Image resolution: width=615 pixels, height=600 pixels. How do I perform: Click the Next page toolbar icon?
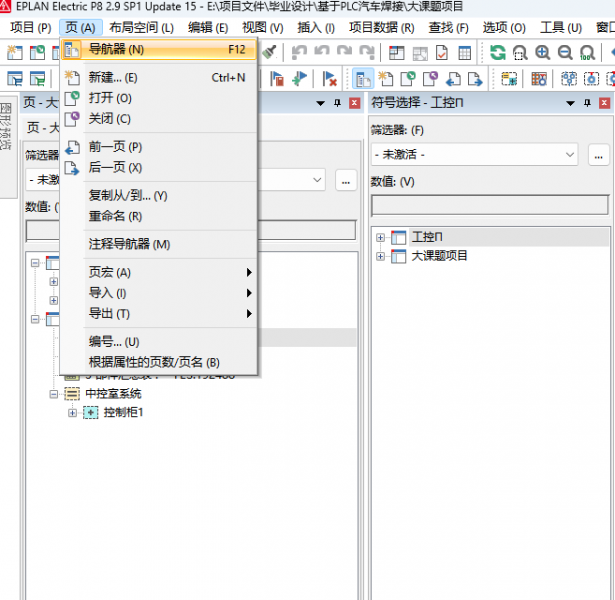tap(475, 79)
